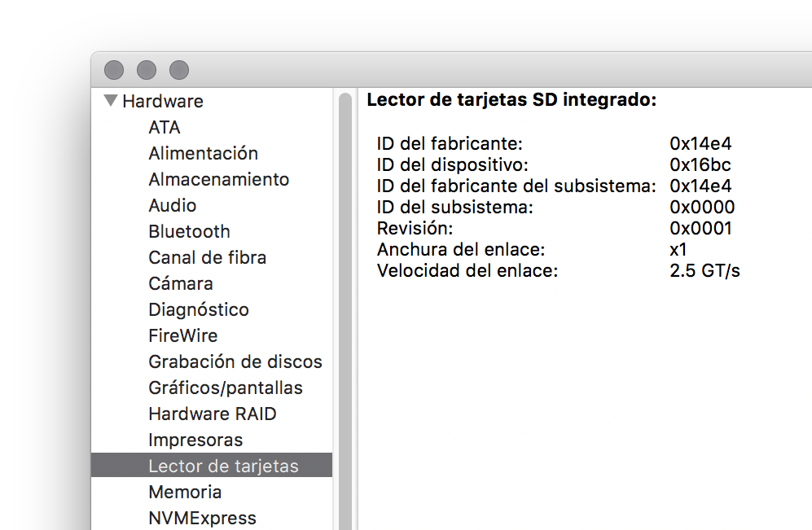
Task: Click the highlighted Lector de tarjetas item
Action: (223, 466)
